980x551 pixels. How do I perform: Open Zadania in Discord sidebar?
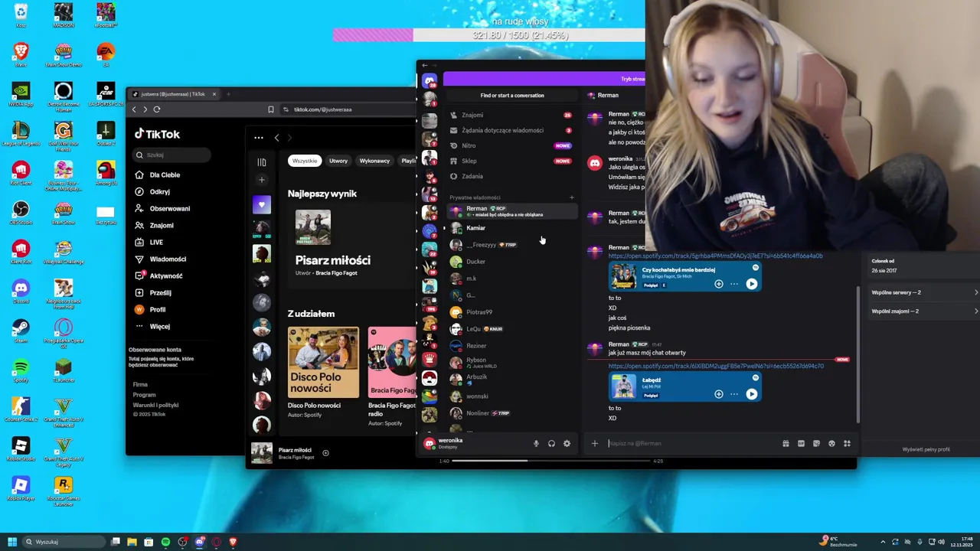[512, 176]
